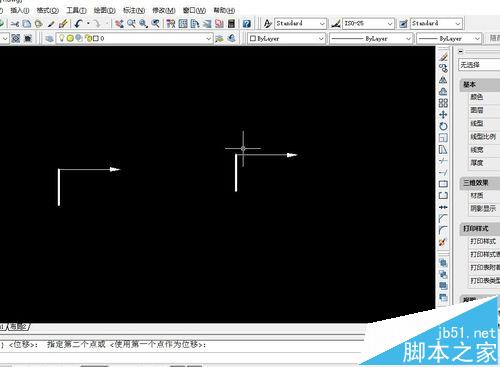Activate the Zoom realtime tool

pyautogui.click(x=131, y=24)
